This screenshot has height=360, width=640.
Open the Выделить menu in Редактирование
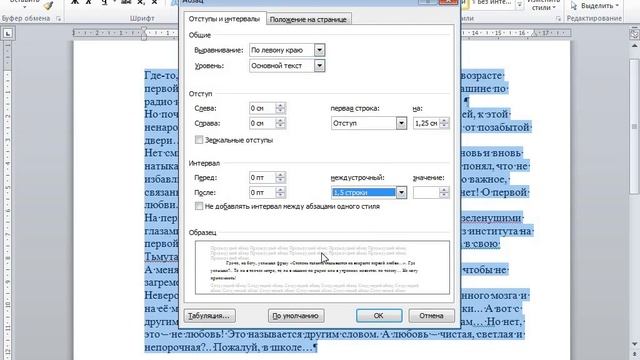pos(595,6)
